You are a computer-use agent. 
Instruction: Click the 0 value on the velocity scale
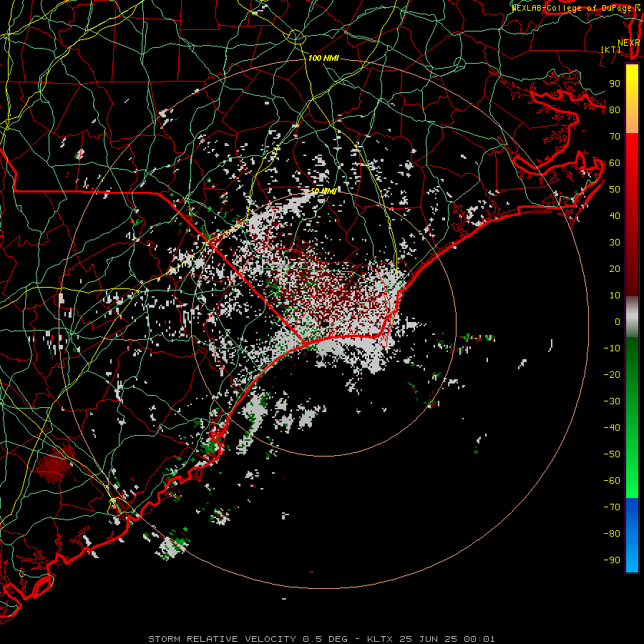[618, 322]
